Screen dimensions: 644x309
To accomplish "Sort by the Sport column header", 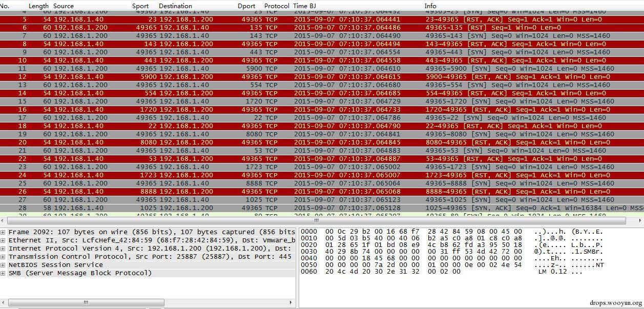I will [140, 6].
